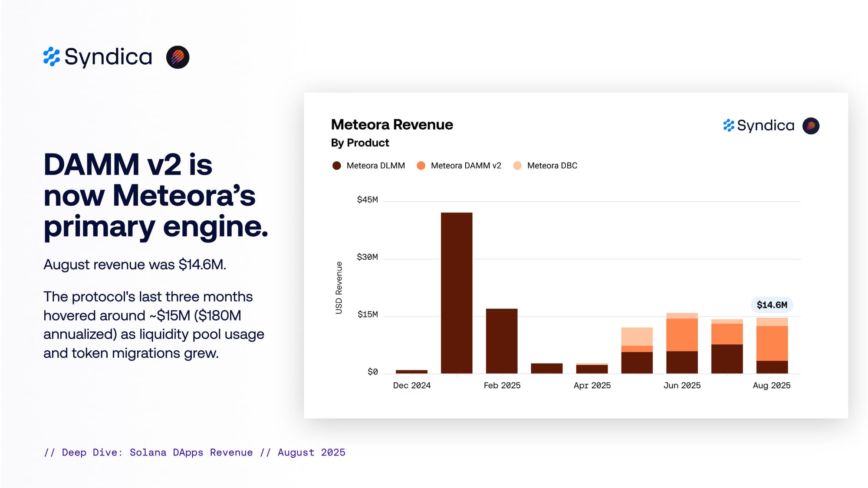Click the $45M y-axis label
This screenshot has width=868, height=488.
pyautogui.click(x=367, y=200)
